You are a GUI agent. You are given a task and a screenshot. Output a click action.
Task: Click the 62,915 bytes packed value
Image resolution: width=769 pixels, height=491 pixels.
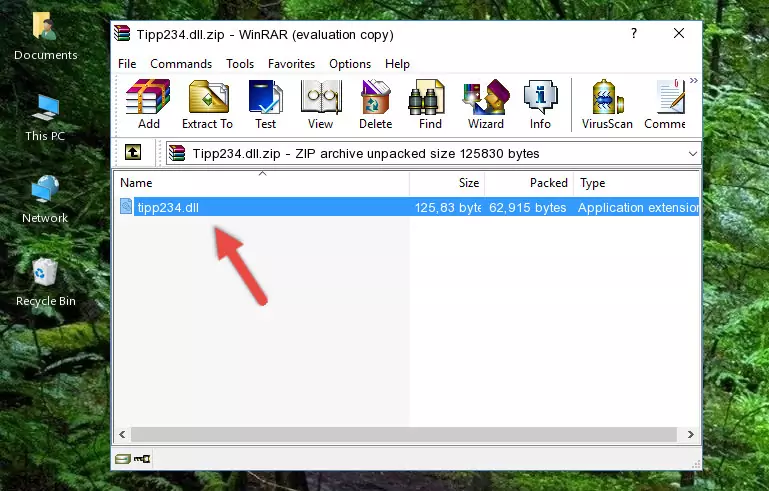click(527, 207)
